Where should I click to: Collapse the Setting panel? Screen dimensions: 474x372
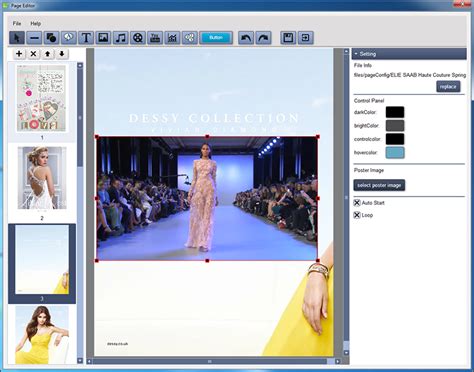click(x=356, y=54)
